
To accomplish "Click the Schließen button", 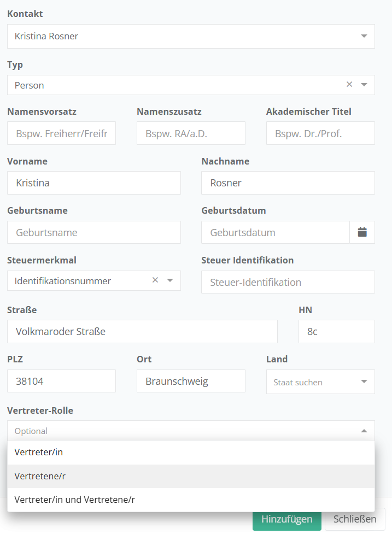I will pos(355,519).
